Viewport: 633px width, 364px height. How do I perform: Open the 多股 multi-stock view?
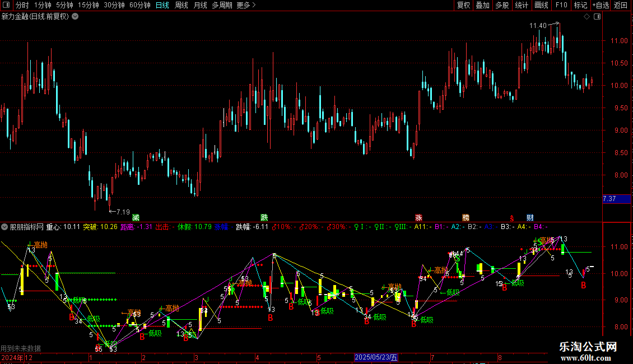502,5
